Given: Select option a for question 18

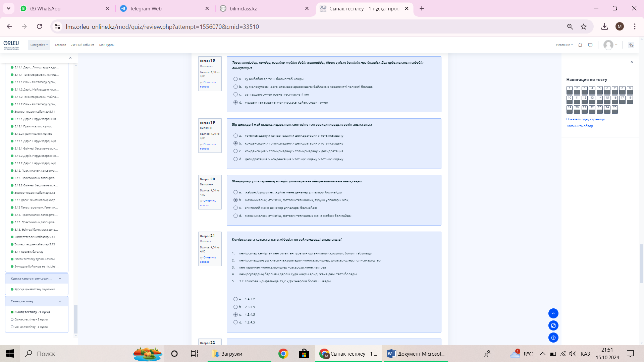Looking at the screenshot, I should [x=235, y=79].
